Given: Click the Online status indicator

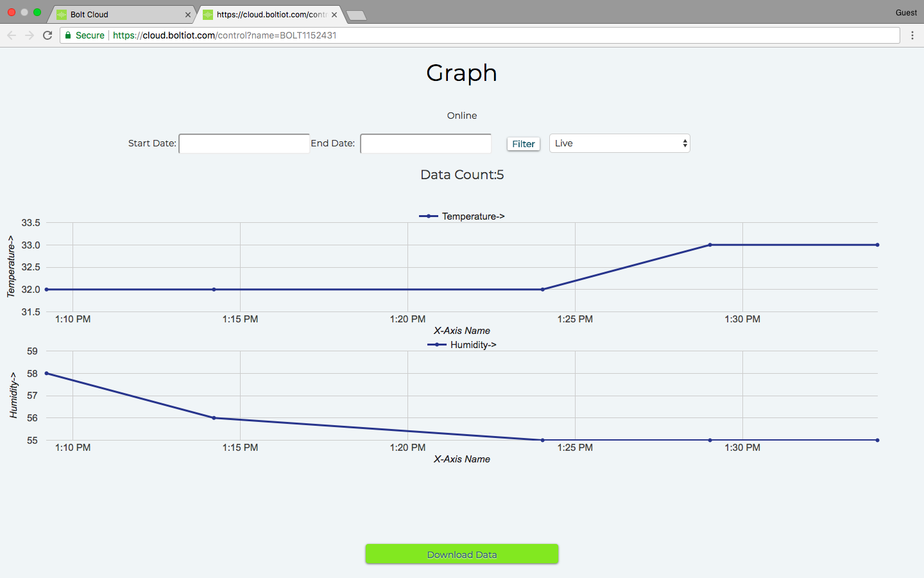Looking at the screenshot, I should point(462,116).
